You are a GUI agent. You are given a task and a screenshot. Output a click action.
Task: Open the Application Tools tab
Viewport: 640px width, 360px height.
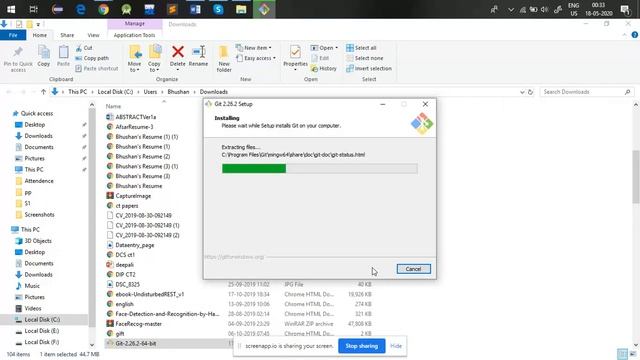click(134, 35)
